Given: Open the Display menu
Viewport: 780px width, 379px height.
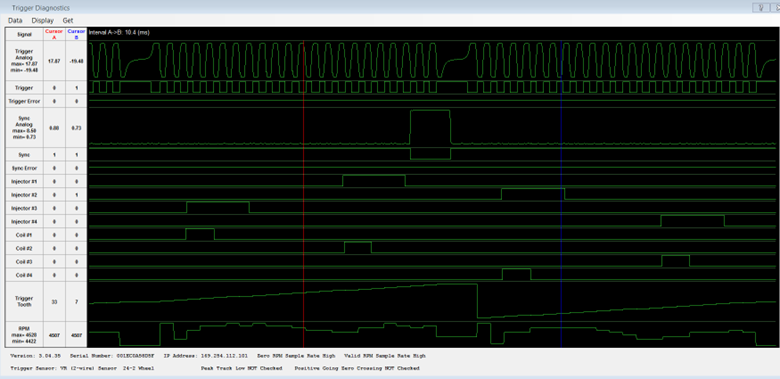Looking at the screenshot, I should [42, 20].
